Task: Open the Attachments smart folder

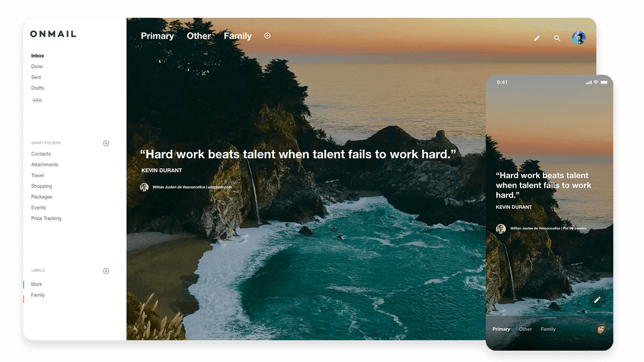Action: 45,165
